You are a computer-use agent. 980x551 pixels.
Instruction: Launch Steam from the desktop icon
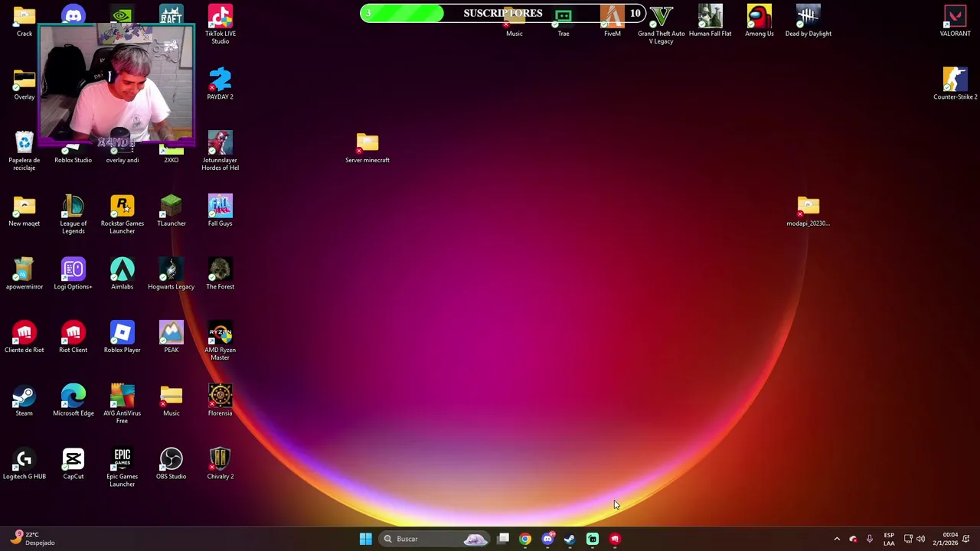click(24, 400)
